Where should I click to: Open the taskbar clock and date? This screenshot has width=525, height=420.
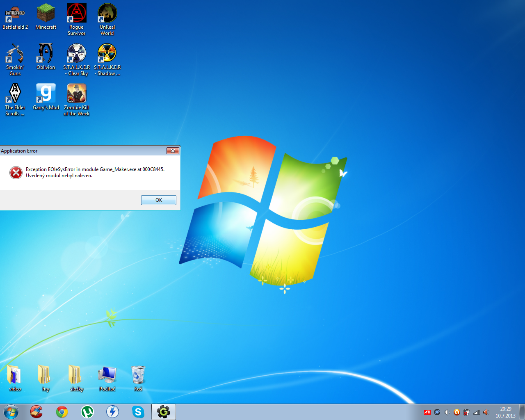point(505,412)
